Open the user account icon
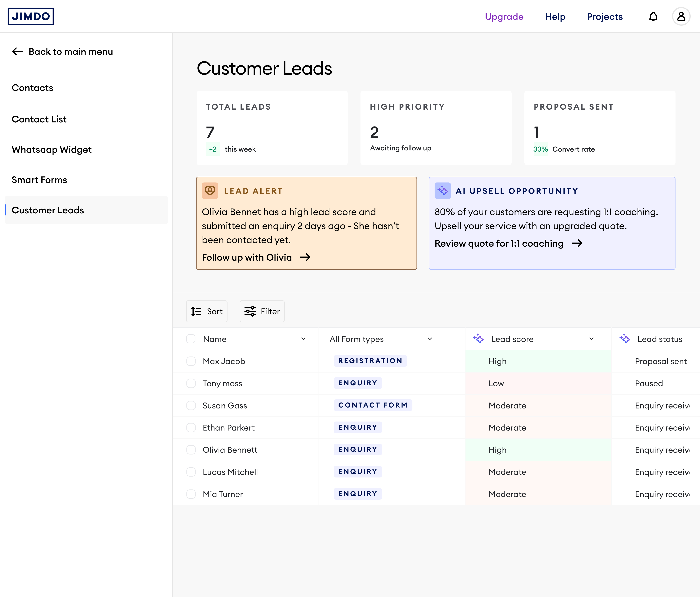700x597 pixels. point(681,16)
